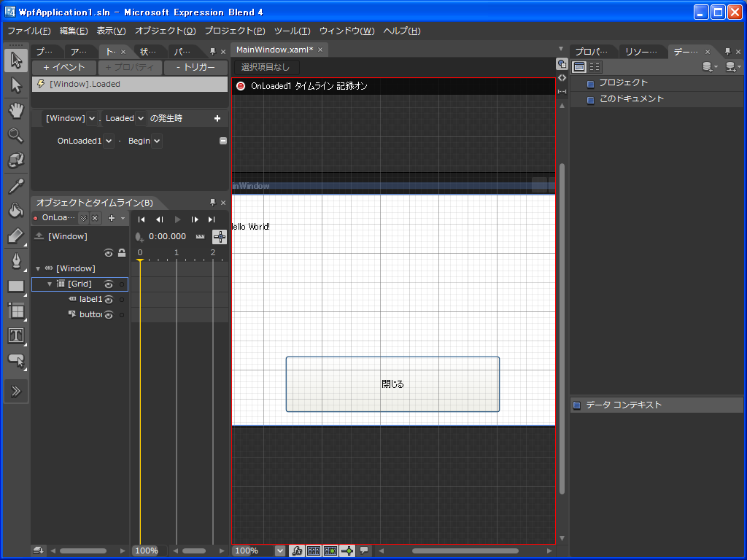
Task: Choose the Gradient tool
Action: click(x=16, y=236)
